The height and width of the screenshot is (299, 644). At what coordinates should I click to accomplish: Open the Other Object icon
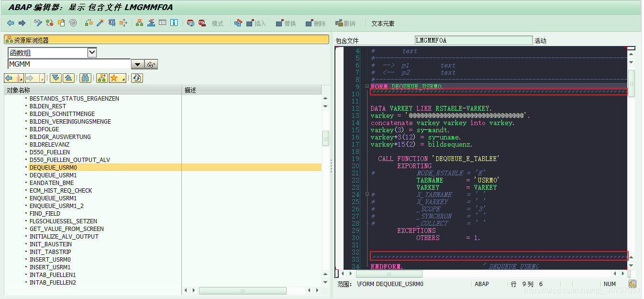pyautogui.click(x=61, y=23)
